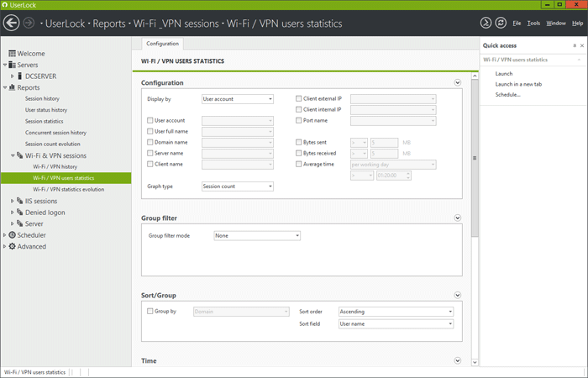The width and height of the screenshot is (588, 378).
Task: Open User status history report
Action: pyautogui.click(x=46, y=110)
